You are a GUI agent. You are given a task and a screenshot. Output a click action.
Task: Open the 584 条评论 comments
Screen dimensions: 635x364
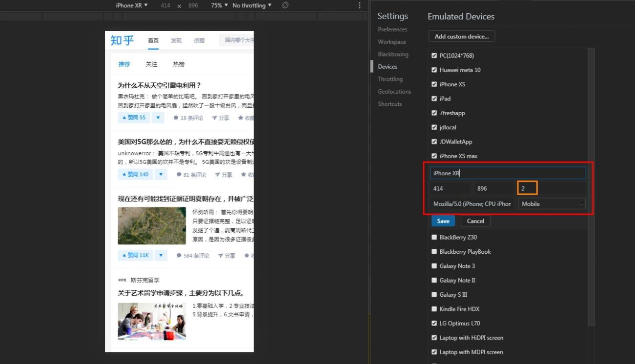[x=193, y=256]
